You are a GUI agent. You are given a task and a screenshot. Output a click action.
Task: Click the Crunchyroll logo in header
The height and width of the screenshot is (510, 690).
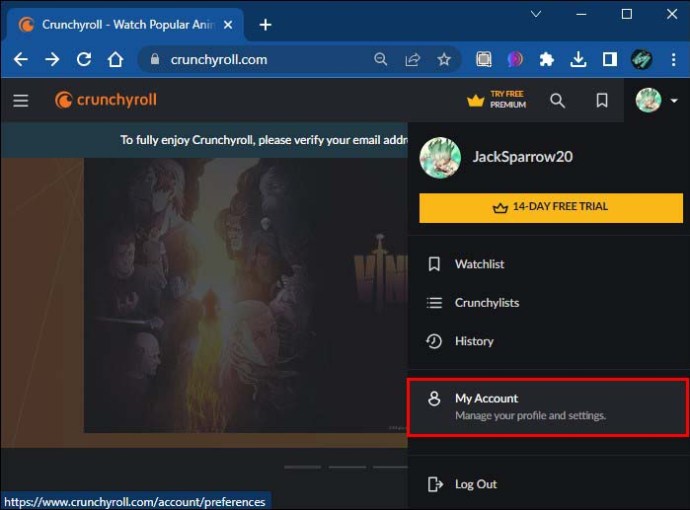click(x=106, y=100)
